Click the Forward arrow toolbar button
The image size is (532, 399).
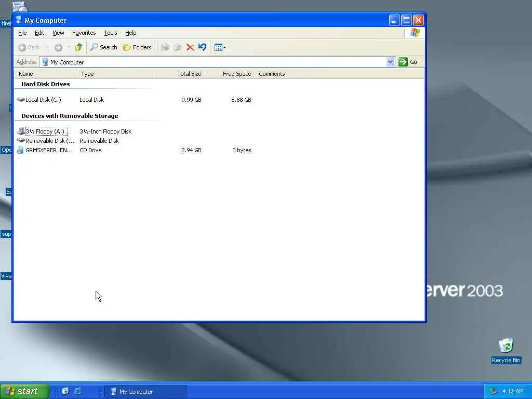[58, 47]
